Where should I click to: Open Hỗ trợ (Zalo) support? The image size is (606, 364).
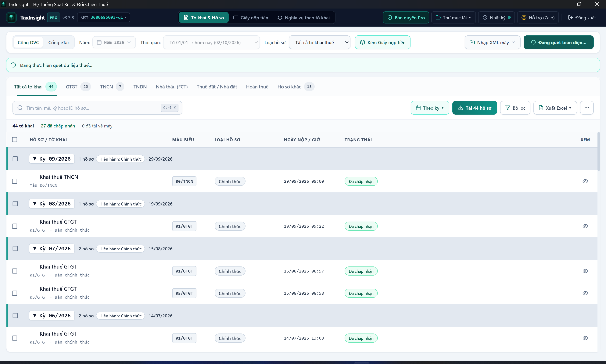[538, 18]
